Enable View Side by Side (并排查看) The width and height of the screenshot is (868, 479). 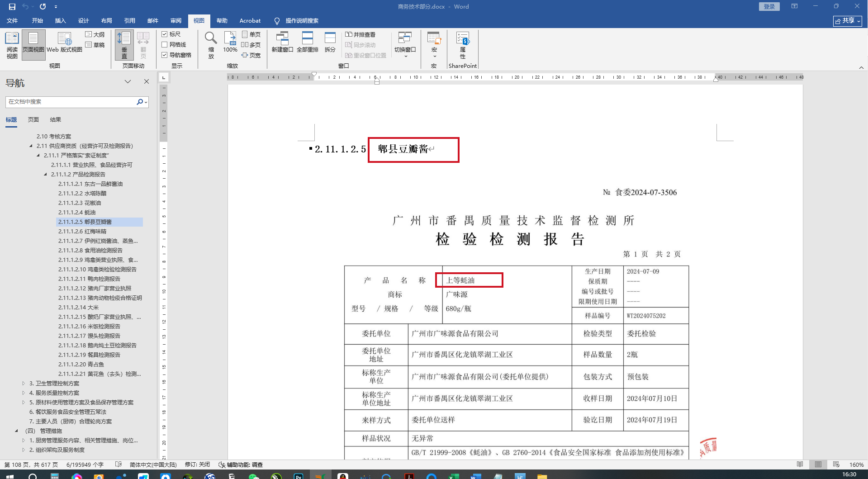pyautogui.click(x=360, y=34)
